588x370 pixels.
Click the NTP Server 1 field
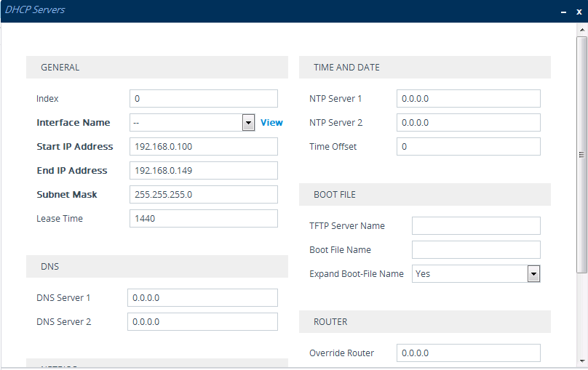469,99
